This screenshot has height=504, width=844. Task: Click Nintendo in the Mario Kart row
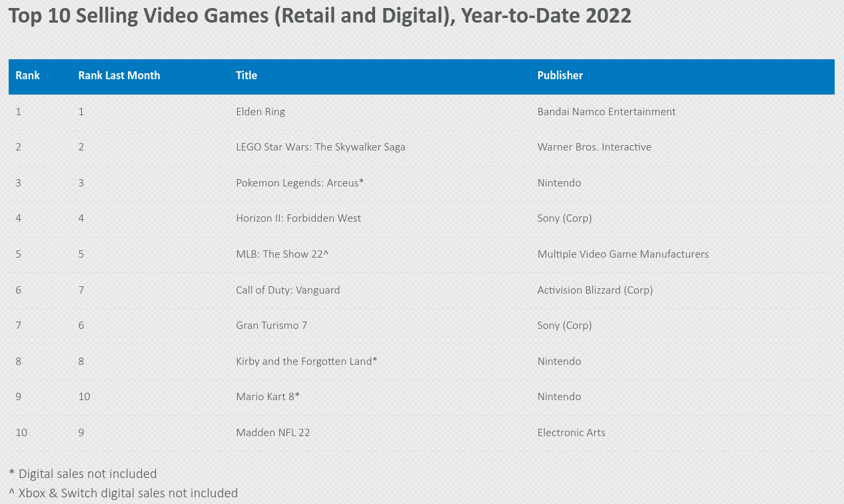(560, 397)
